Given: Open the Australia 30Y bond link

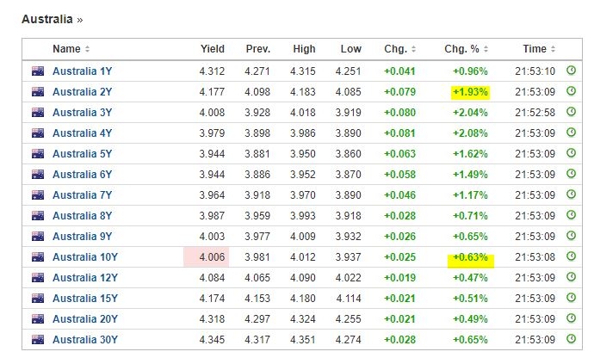Looking at the screenshot, I should (85, 340).
